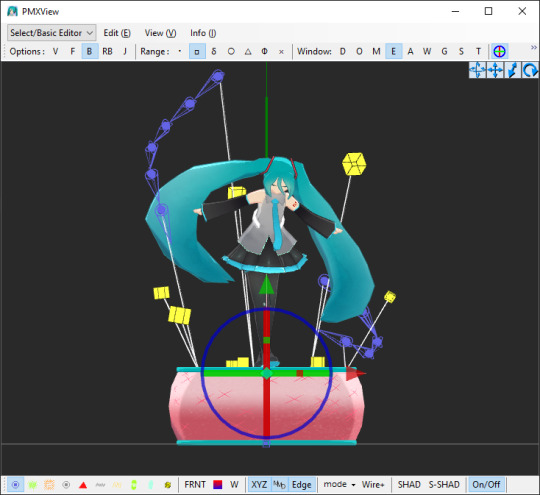Select the dot range mode
This screenshot has height=495, width=540.
180,52
